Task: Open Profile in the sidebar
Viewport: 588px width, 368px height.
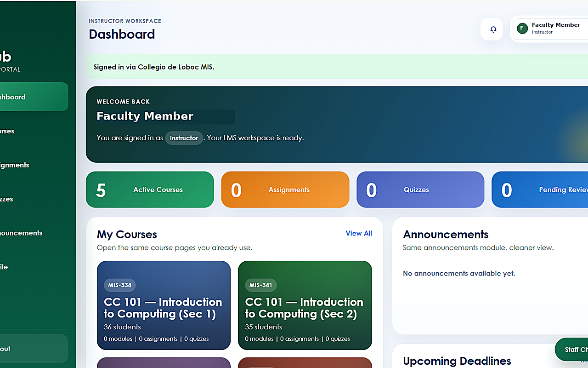Action: tap(34, 267)
